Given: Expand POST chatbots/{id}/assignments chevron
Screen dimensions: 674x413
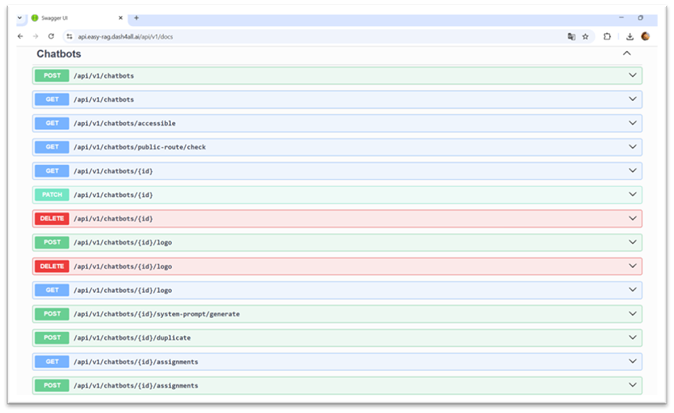Looking at the screenshot, I should tap(633, 385).
